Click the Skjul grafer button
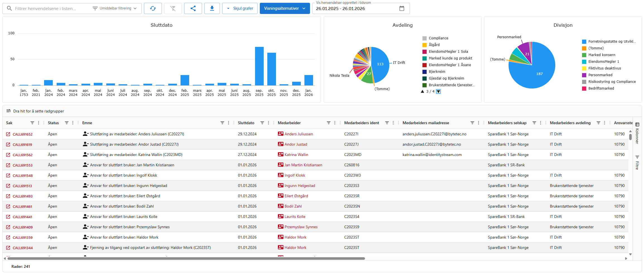 click(x=239, y=8)
